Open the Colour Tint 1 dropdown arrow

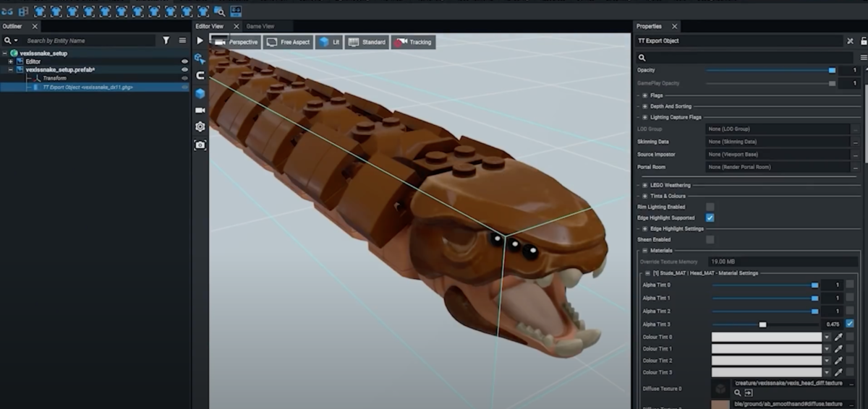coord(827,348)
